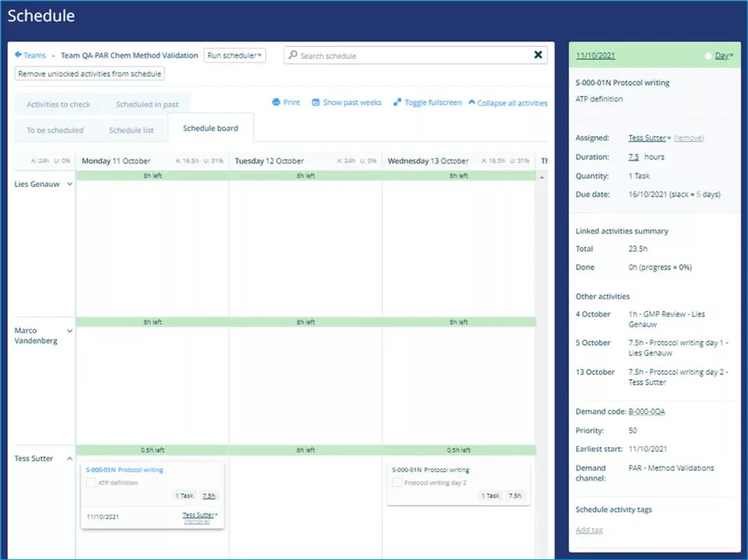This screenshot has height=560, width=748.
Task: Toggle the white circle beside Day
Action: pos(708,56)
